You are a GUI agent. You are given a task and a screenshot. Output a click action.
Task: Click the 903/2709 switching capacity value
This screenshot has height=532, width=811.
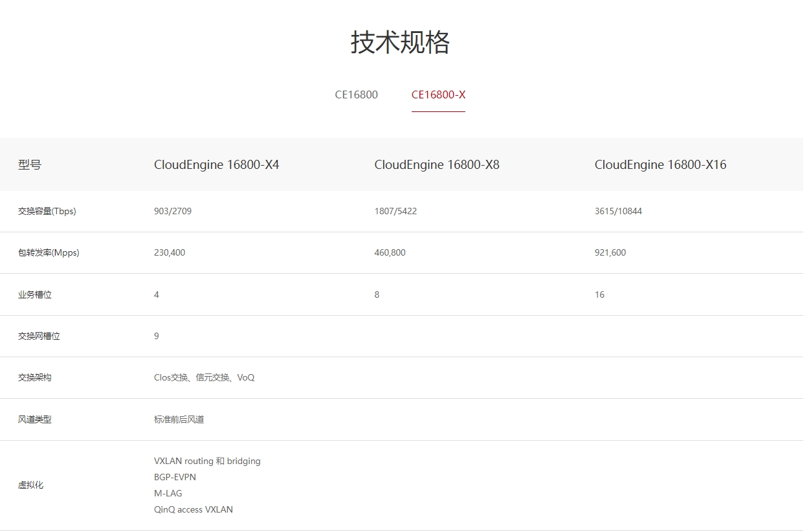(x=173, y=211)
